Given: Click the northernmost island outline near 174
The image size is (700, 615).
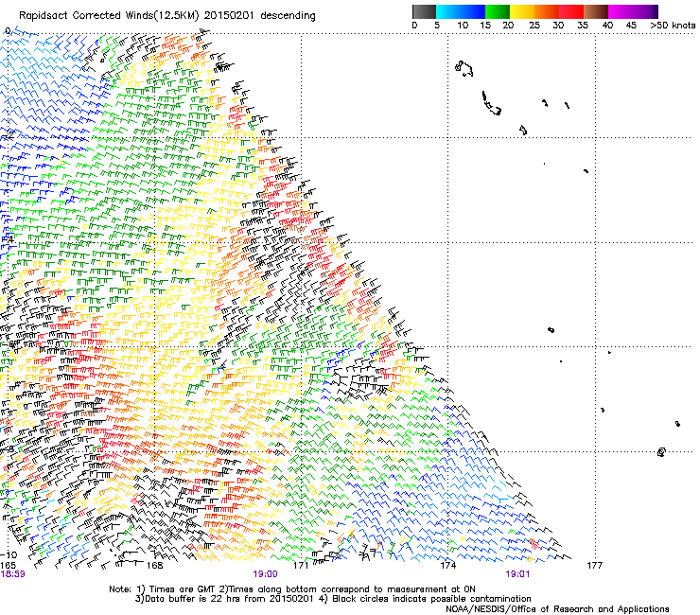Looking at the screenshot, I should pos(464,68).
